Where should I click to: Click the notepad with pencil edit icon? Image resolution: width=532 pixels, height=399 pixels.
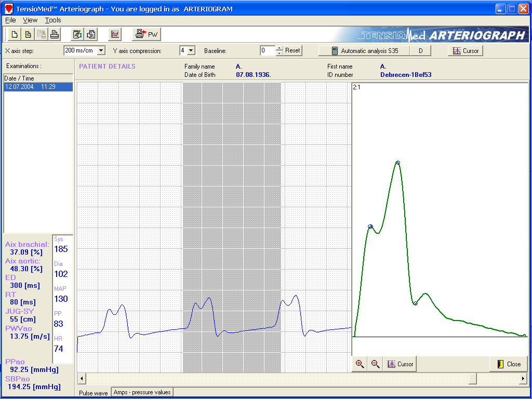click(78, 34)
